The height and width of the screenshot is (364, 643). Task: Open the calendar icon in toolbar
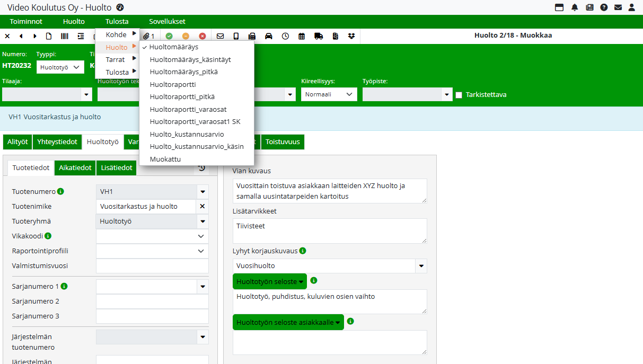(x=302, y=36)
